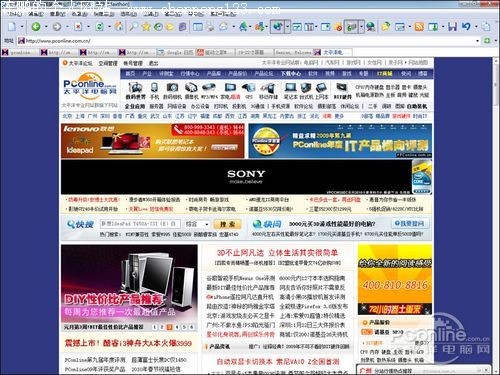The height and width of the screenshot is (375, 500).
Task: Click the address bar URL field
Action: pos(247,41)
